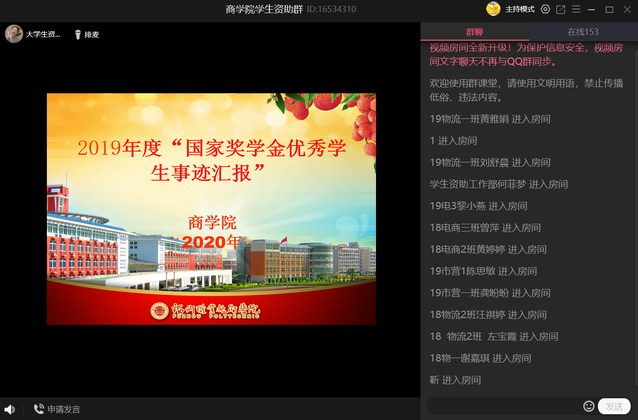The height and width of the screenshot is (420, 638).
Task: Click the 排麦 microphone queue icon
Action: tap(77, 34)
